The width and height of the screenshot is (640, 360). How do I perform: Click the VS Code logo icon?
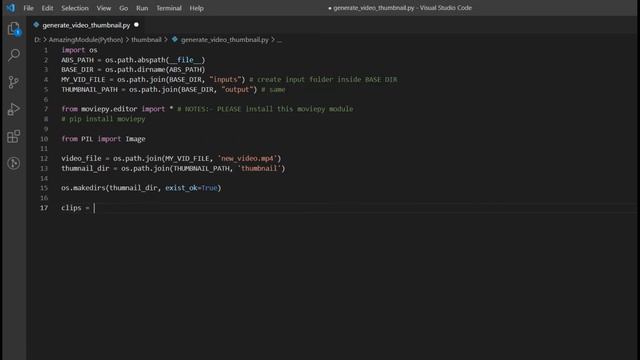(x=11, y=8)
